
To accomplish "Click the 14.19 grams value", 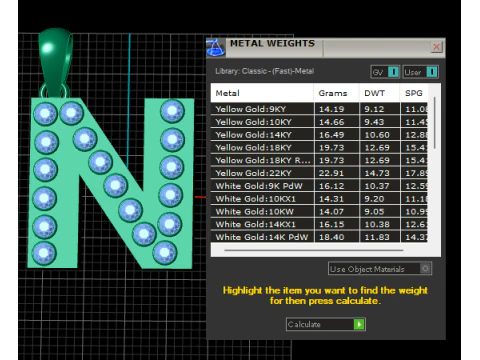I will 332,109.
